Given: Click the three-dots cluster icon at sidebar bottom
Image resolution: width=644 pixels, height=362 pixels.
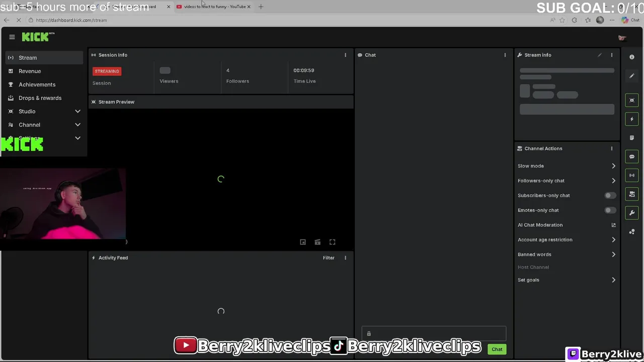Looking at the screenshot, I should click(632, 232).
